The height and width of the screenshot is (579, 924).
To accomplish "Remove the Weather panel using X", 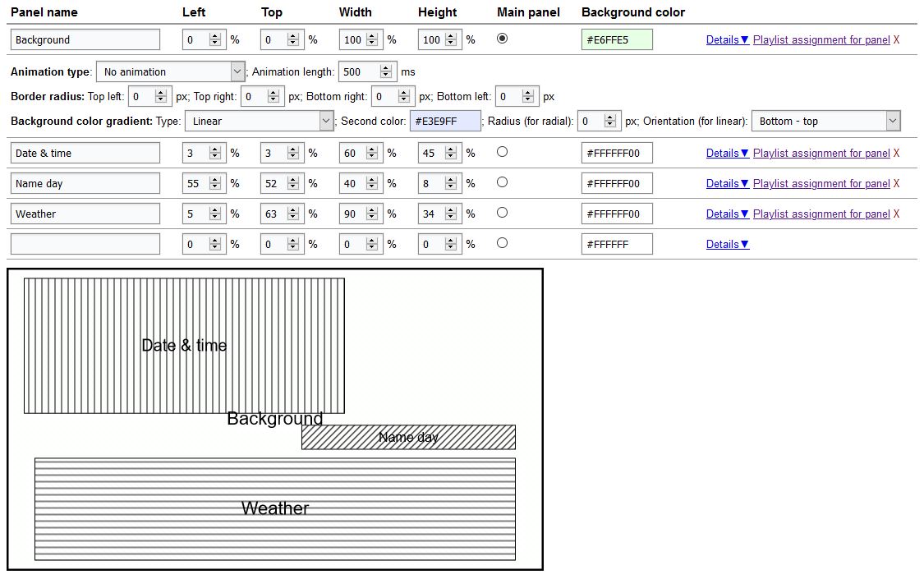I will [896, 214].
